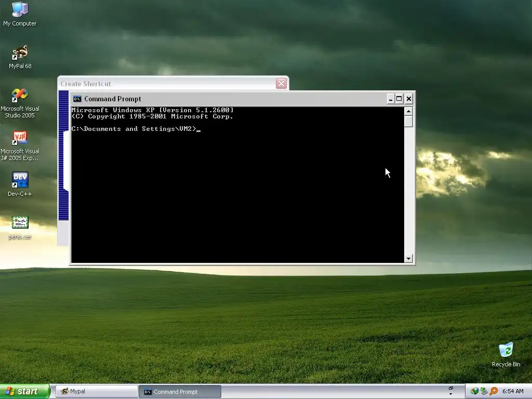Select the MyPal 68 desktop shortcut
The image size is (532, 399).
[20, 57]
